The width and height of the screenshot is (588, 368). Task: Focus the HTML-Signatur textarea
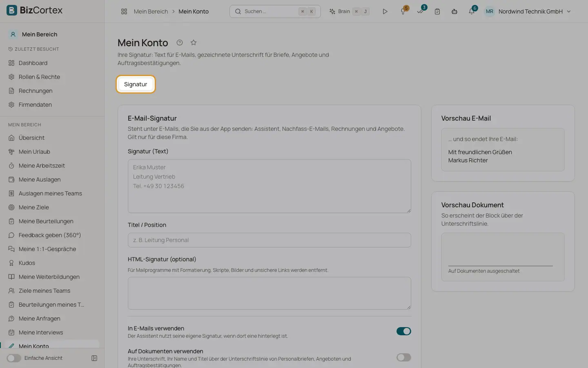tap(269, 293)
